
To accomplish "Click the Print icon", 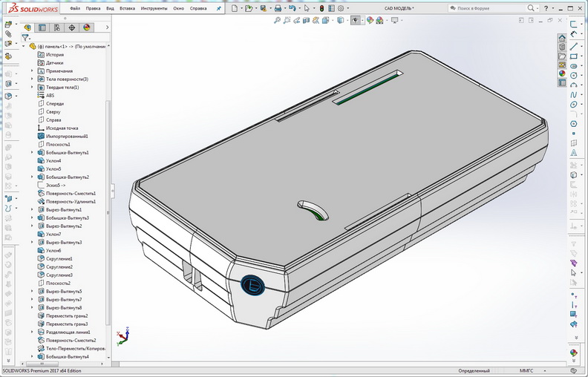I will tap(278, 8).
